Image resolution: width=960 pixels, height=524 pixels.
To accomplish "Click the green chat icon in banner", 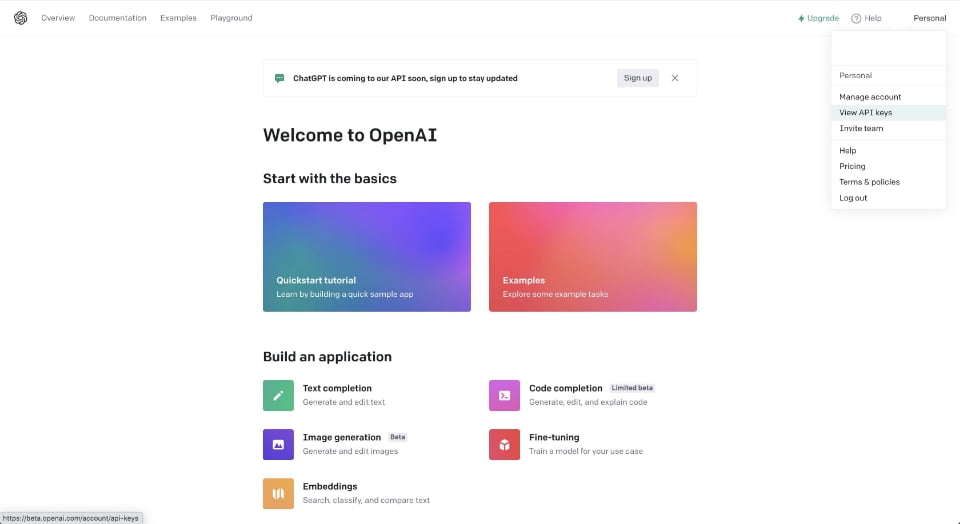I will coord(280,78).
